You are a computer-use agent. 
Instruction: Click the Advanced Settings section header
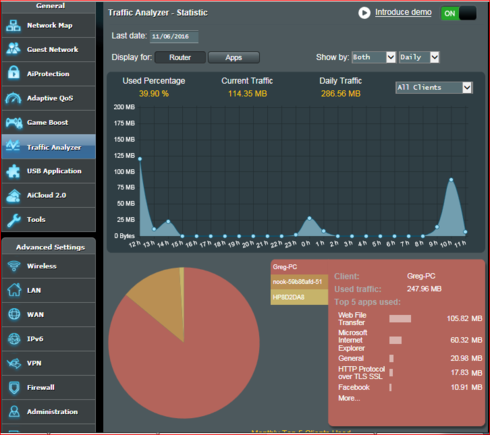(50, 247)
